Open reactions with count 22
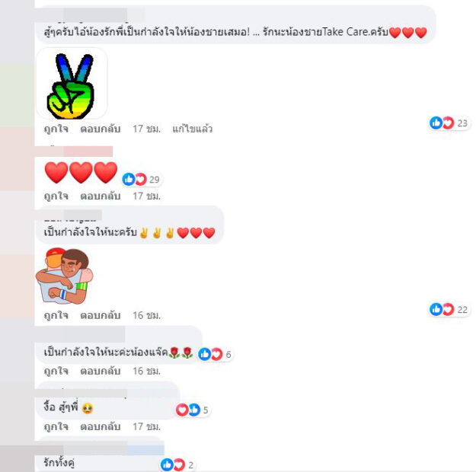 click(449, 309)
